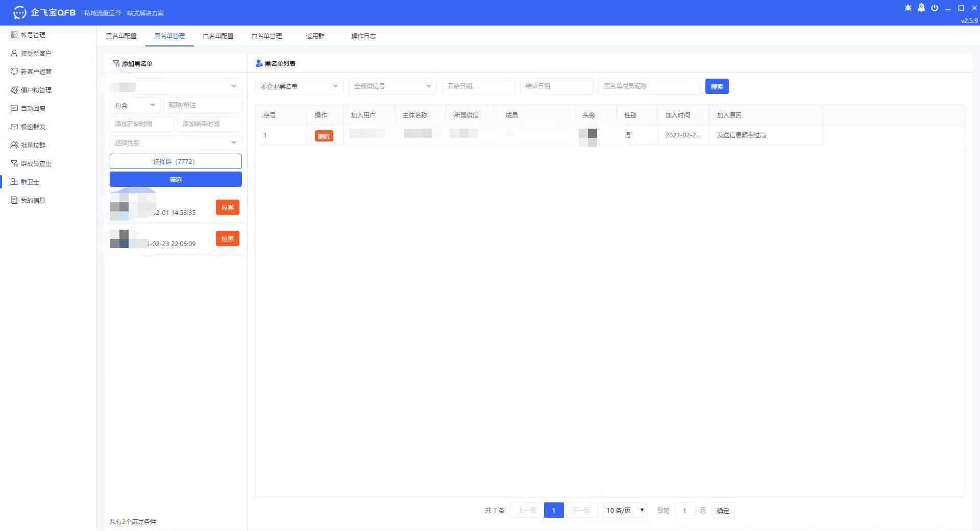Click the 群卫士 building icon
Image resolution: width=980 pixels, height=531 pixels.
click(x=14, y=182)
